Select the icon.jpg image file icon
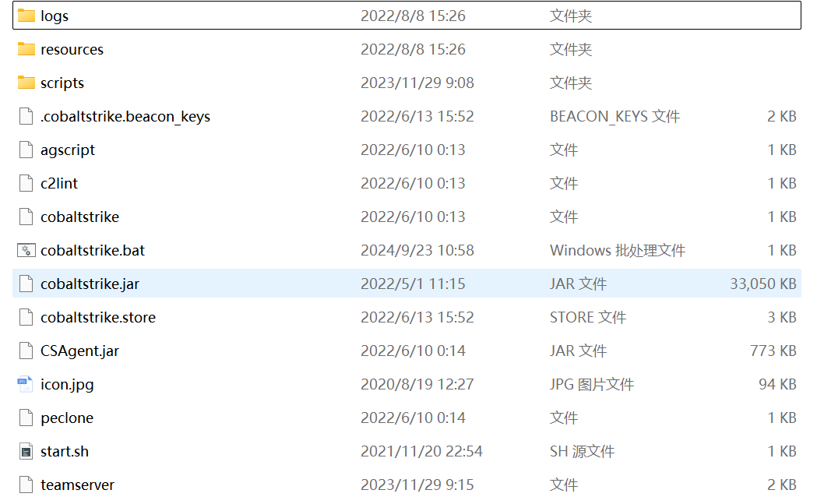 pos(26,384)
